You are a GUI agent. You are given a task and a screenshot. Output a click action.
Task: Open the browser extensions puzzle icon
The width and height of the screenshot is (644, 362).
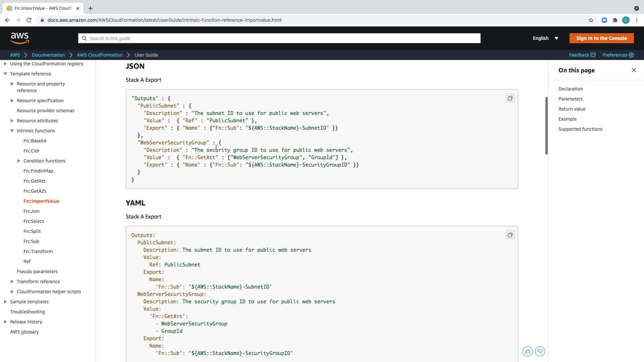click(x=615, y=20)
